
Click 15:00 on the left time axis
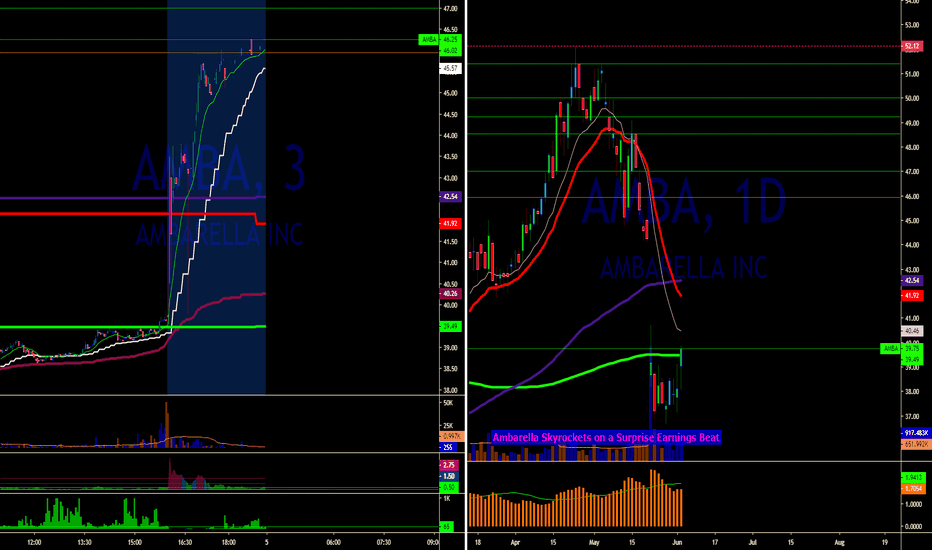coord(135,542)
